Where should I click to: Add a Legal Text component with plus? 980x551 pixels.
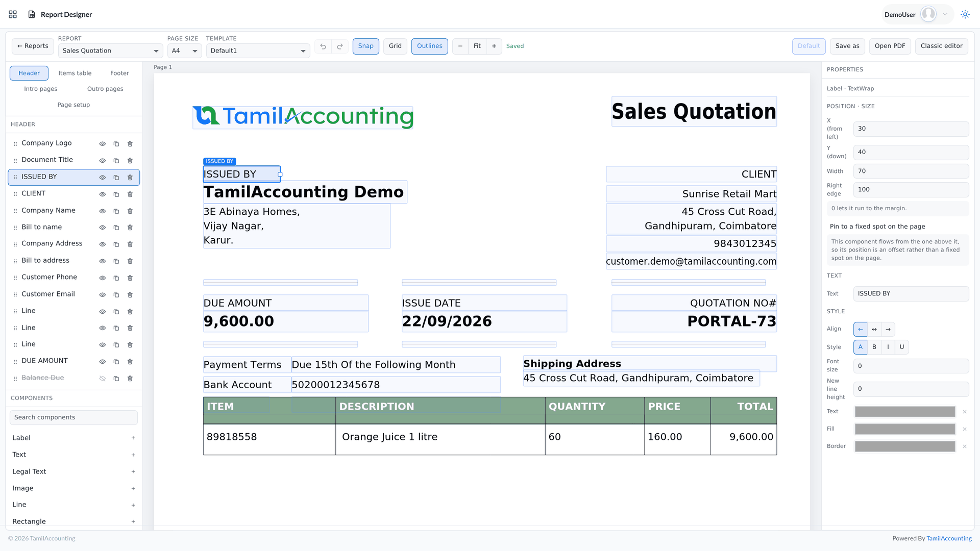pos(133,472)
